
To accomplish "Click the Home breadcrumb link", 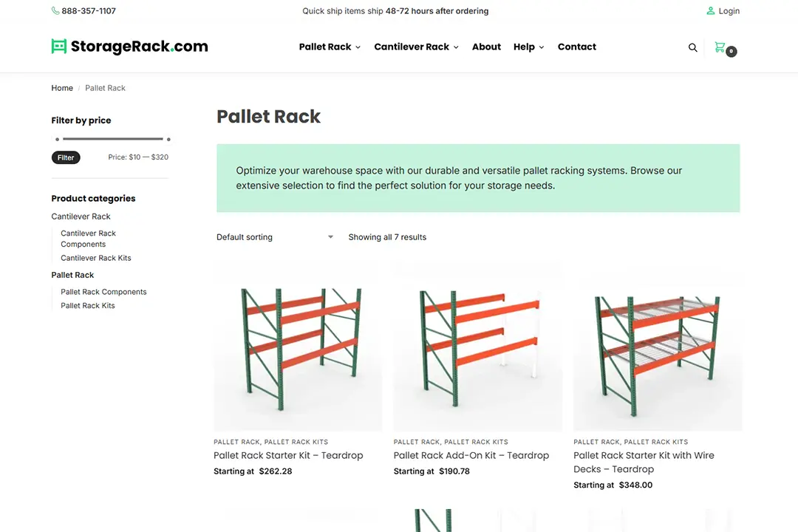I will click(62, 88).
